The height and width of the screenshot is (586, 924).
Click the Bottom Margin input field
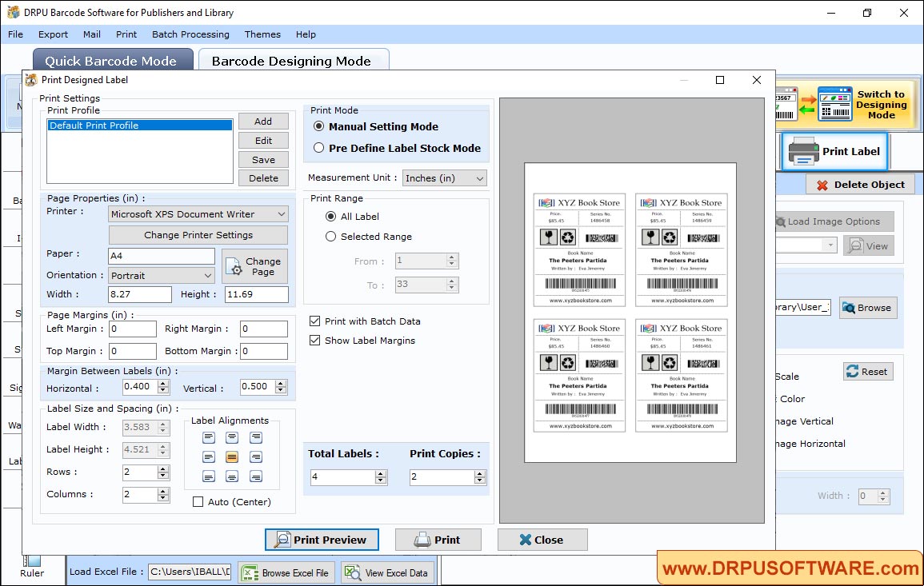click(264, 351)
